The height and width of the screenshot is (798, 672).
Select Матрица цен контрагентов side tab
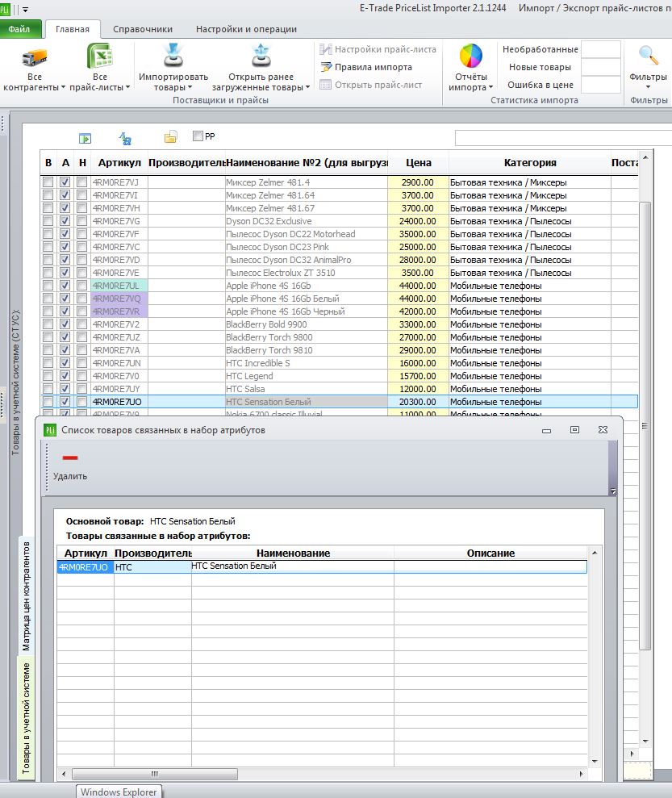[x=26, y=595]
